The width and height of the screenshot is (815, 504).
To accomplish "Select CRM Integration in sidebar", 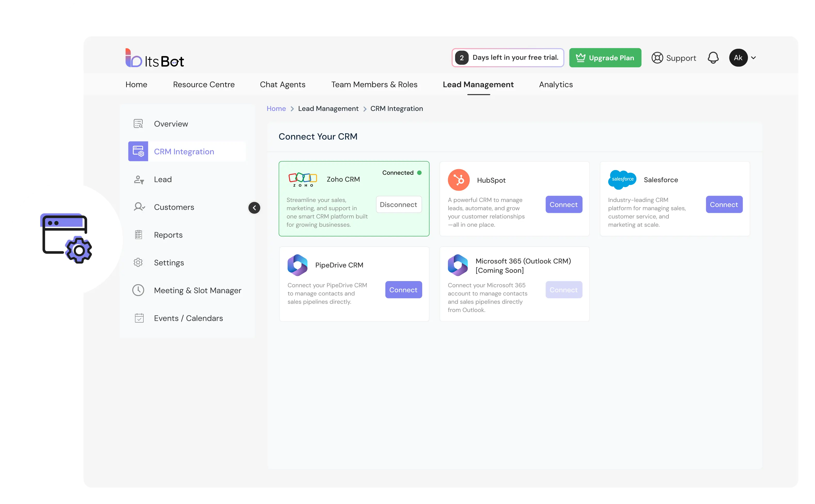I will (187, 151).
